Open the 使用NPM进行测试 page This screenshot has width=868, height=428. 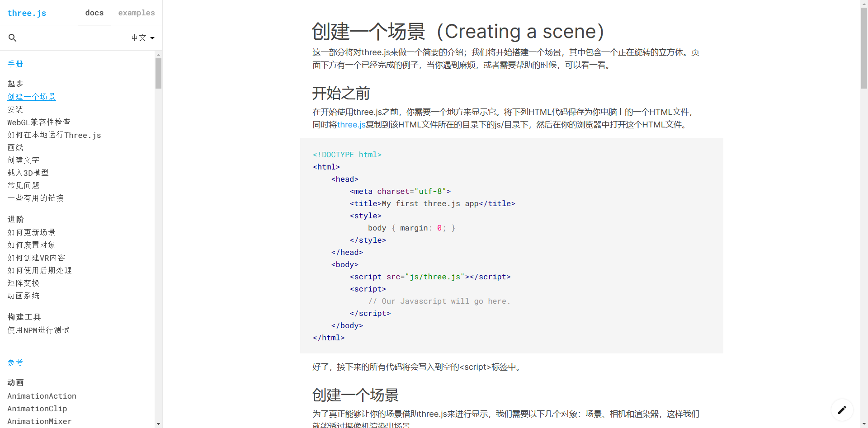38,330
